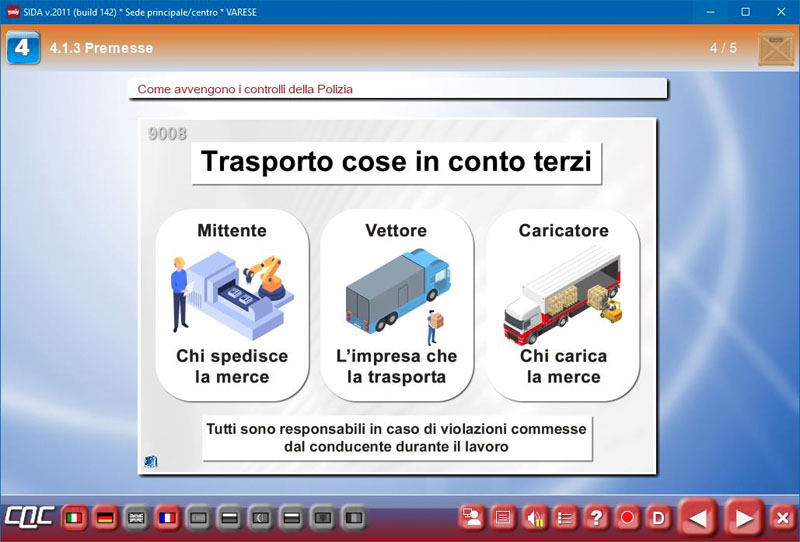Click the D button in bottom toolbar
The width and height of the screenshot is (800, 542).
658,518
